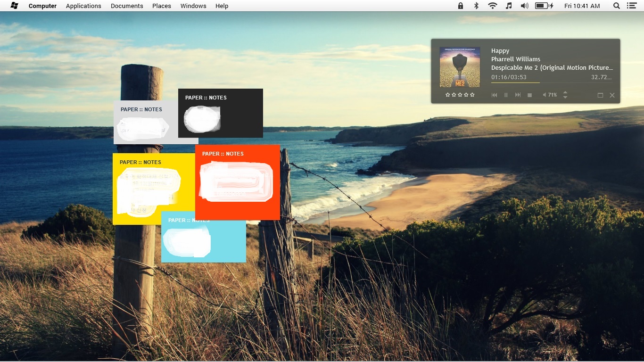The height and width of the screenshot is (362, 644).
Task: Pause the song Happy
Action: pos(506,95)
